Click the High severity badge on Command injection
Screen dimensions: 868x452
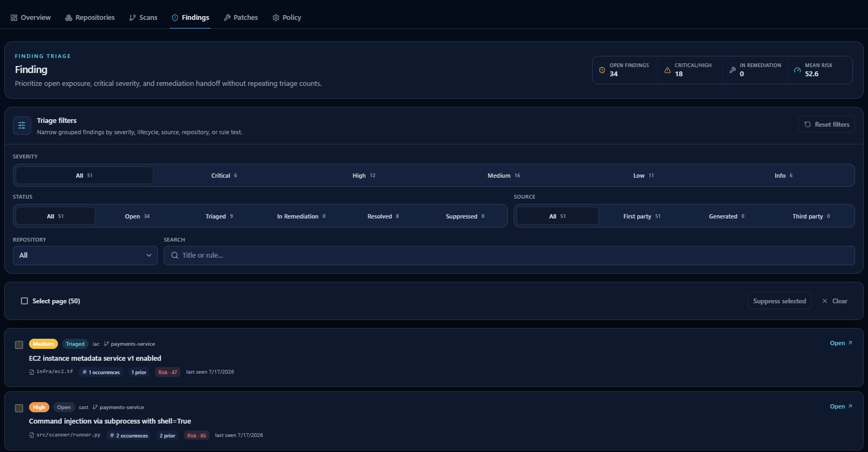(x=39, y=407)
